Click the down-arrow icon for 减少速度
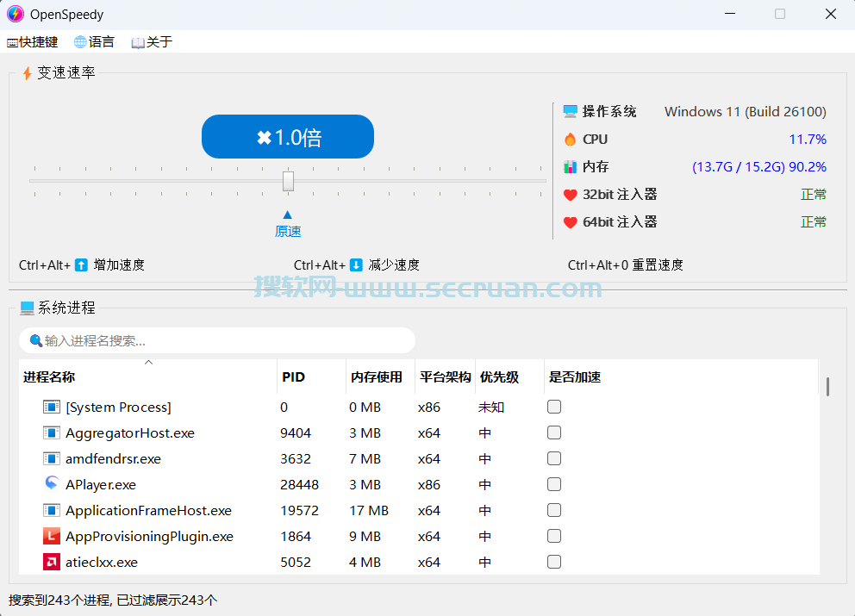Screen dimensions: 855x616 point(356,265)
